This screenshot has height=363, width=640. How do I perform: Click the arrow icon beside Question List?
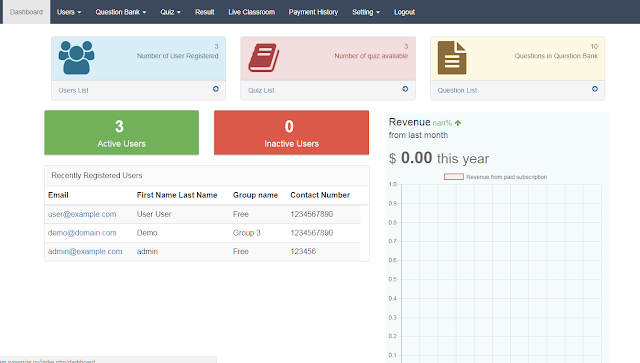coord(595,89)
